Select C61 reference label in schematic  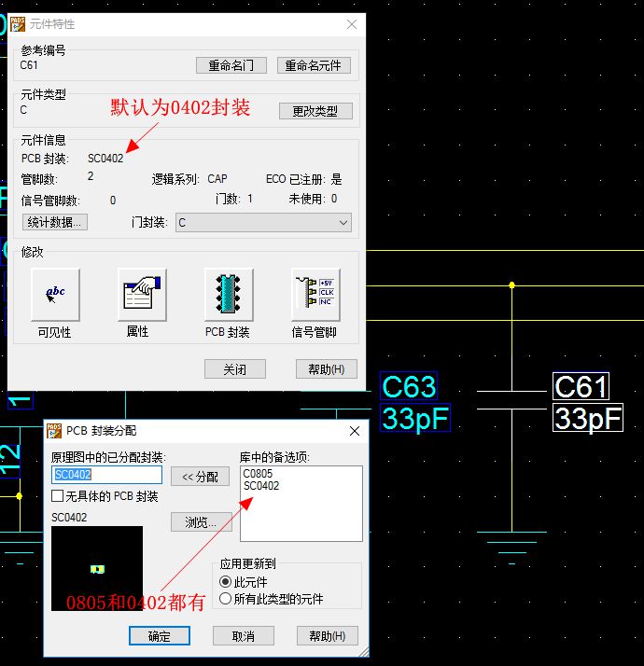click(581, 386)
